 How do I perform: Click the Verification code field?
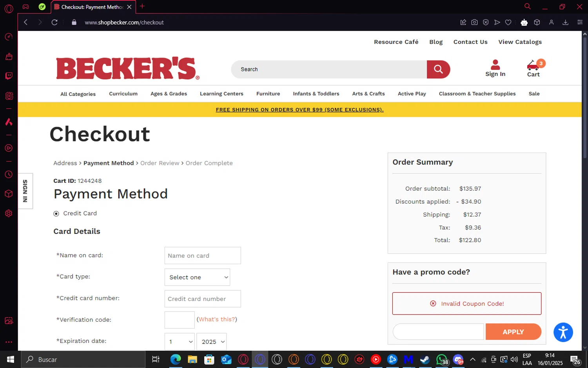180,320
